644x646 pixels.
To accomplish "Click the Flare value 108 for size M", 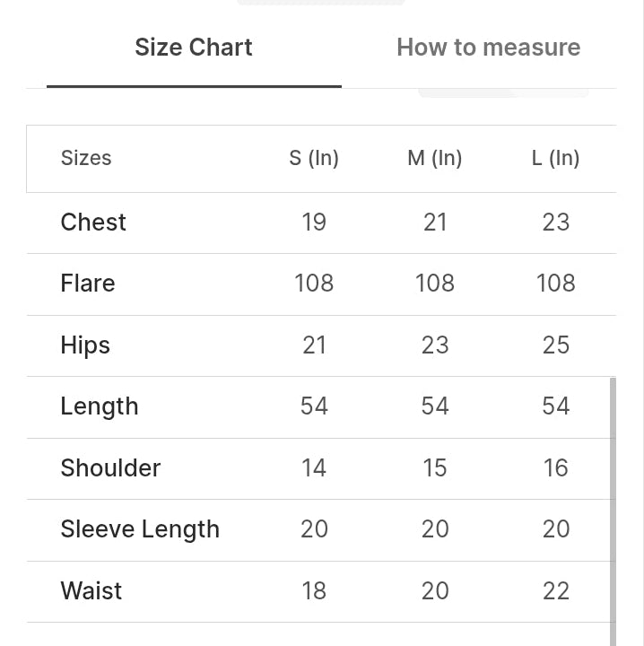I will tap(435, 284).
